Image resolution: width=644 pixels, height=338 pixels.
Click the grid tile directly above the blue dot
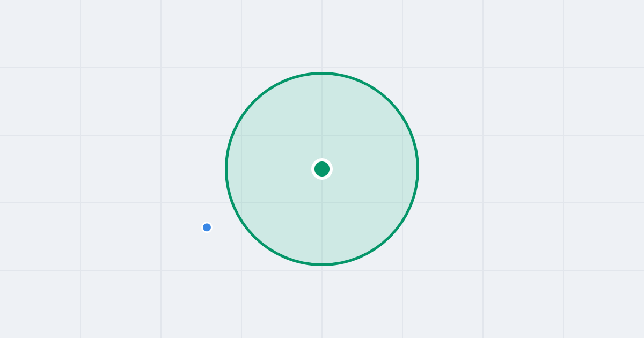(201, 169)
